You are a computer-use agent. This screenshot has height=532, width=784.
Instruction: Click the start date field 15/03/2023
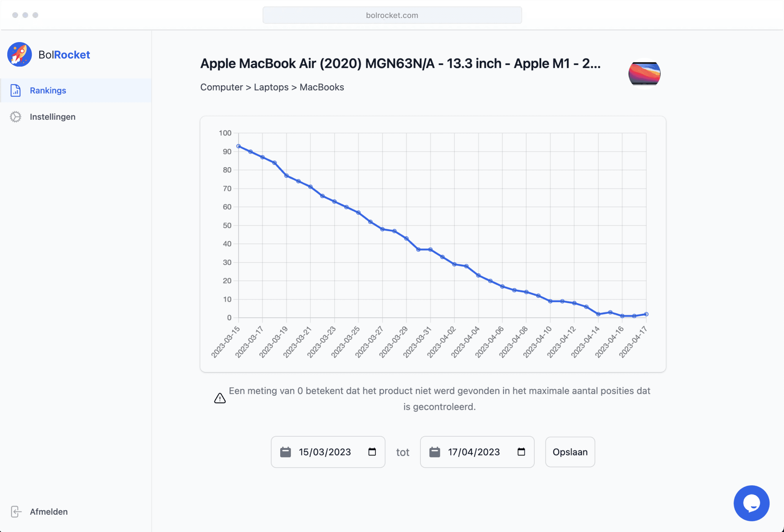click(325, 452)
